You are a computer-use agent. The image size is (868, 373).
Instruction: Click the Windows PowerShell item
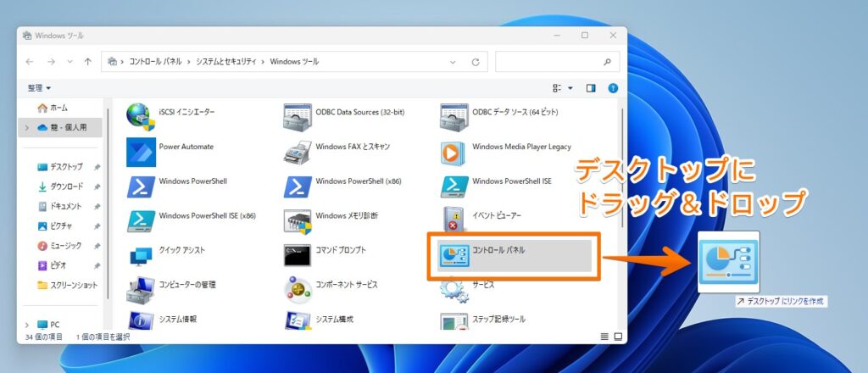pos(178,186)
